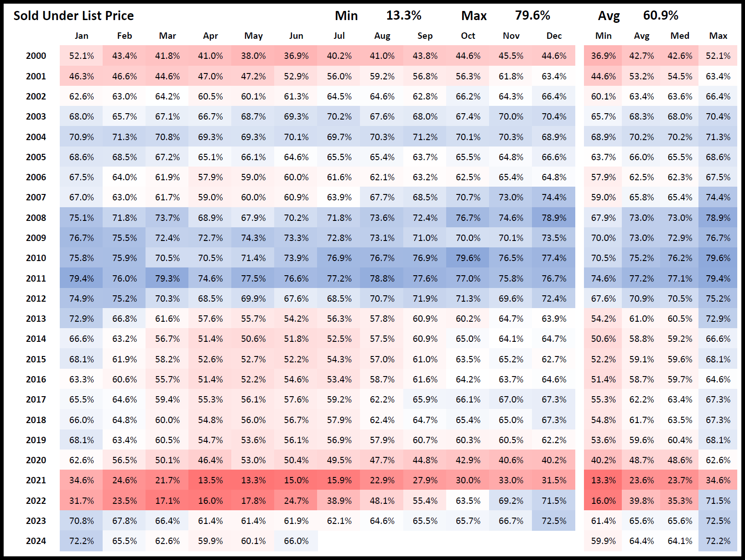Click the Jun 2024 cell showing 66.0%
Viewport: 745px width, 560px height.
tap(296, 541)
